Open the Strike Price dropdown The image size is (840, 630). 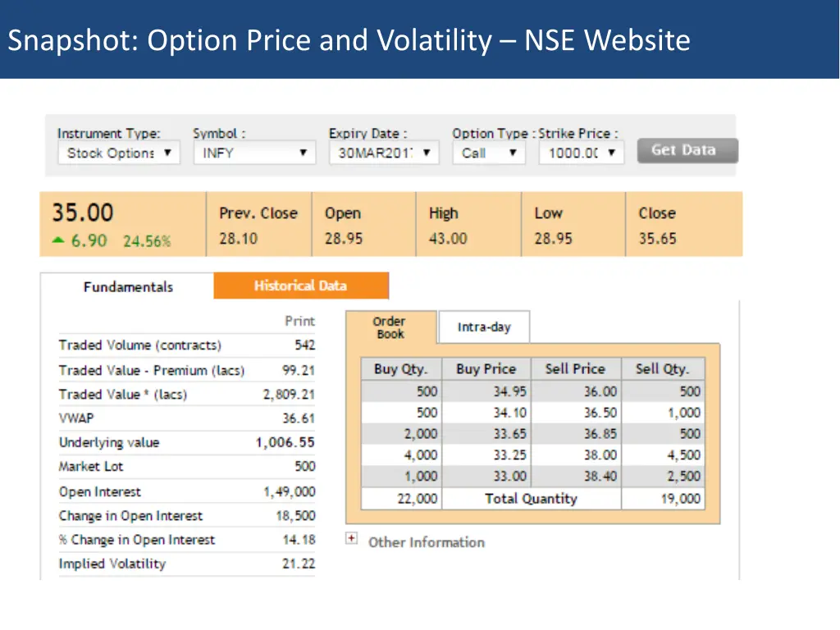582,153
